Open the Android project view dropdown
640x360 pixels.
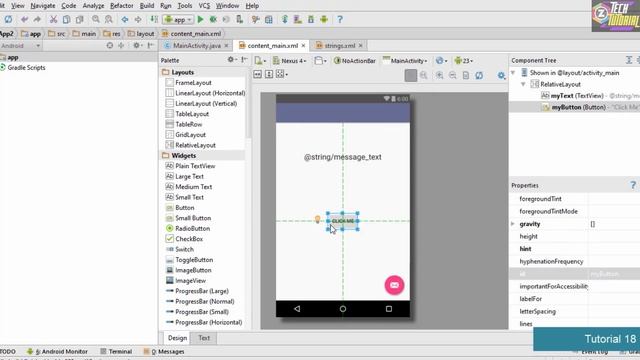click(x=20, y=46)
